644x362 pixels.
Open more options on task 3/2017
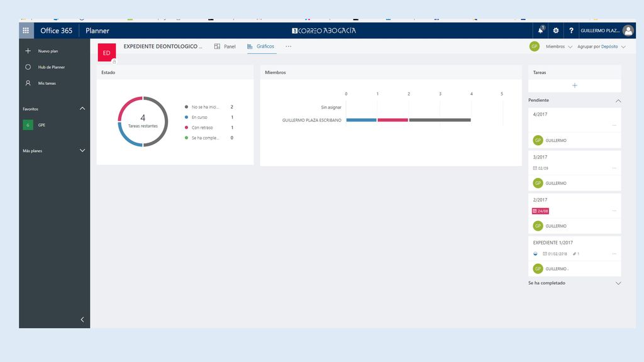tap(614, 168)
